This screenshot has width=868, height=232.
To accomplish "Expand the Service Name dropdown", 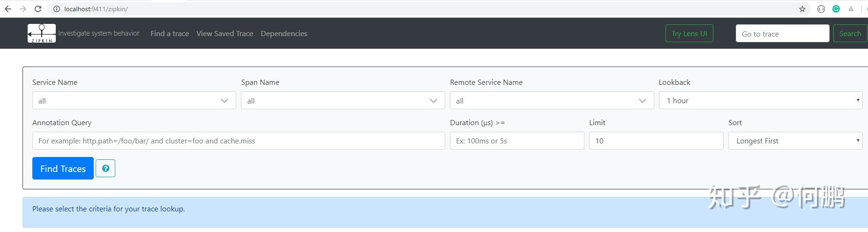I will (134, 101).
